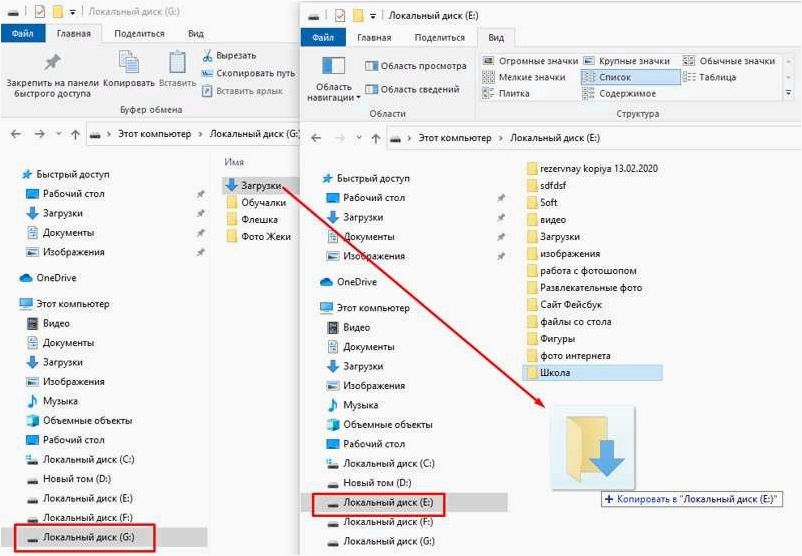Image resolution: width=802 pixels, height=556 pixels.
Task: Select Фото Жеки folder in G: file list
Action: 258,237
